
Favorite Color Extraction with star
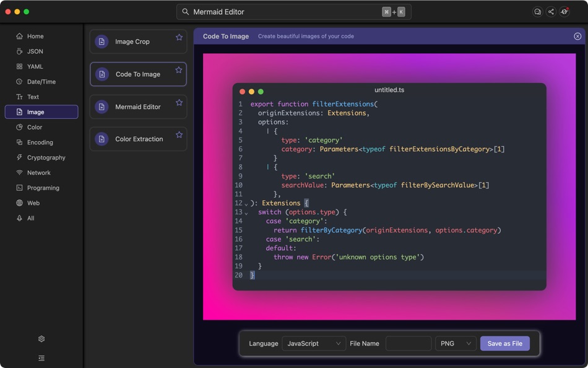179,135
